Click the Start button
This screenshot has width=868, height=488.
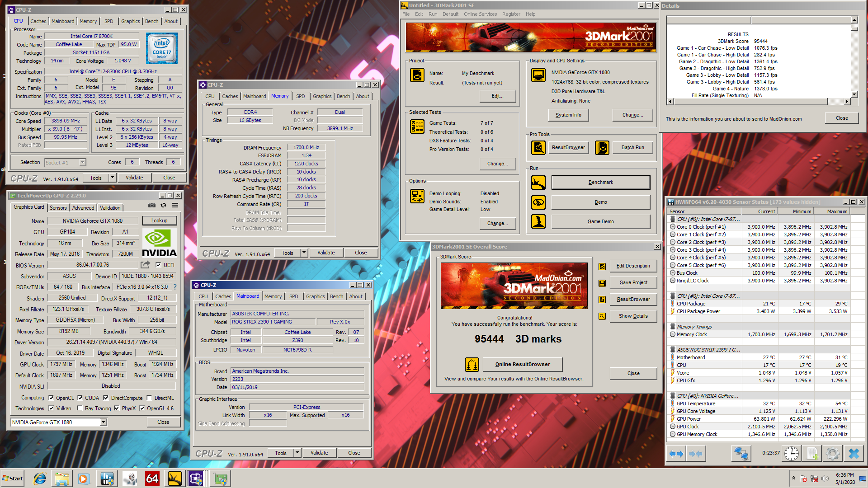[13, 479]
